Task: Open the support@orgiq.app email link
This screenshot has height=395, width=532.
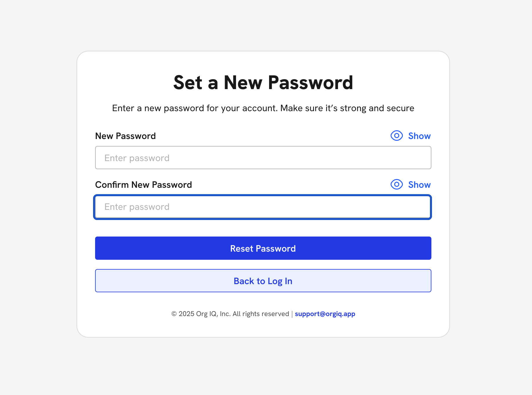Action: coord(325,314)
